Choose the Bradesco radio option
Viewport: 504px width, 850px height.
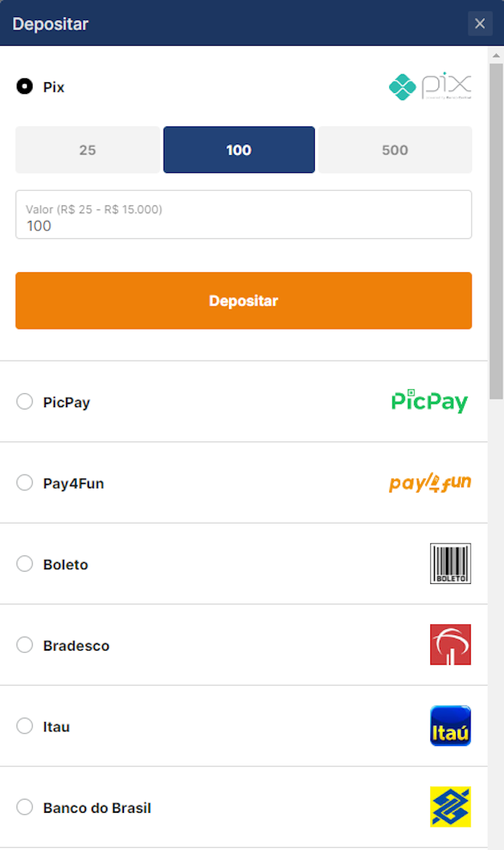[24, 644]
